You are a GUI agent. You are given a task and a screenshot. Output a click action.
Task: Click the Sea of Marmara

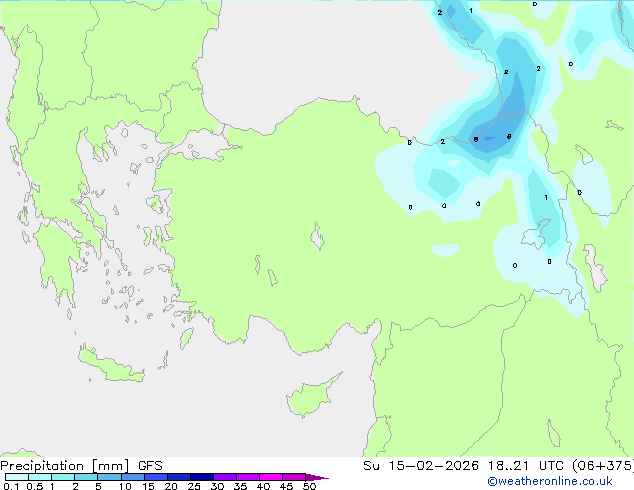click(202, 144)
